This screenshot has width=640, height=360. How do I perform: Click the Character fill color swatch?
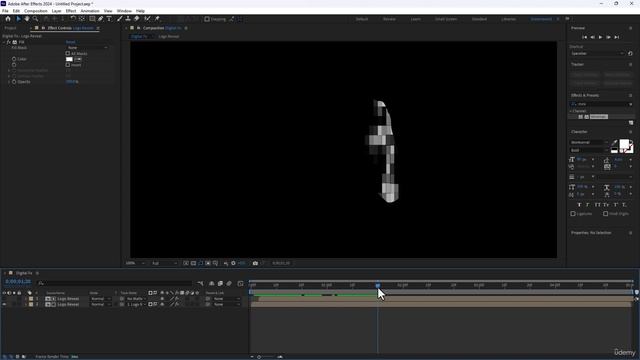(624, 144)
